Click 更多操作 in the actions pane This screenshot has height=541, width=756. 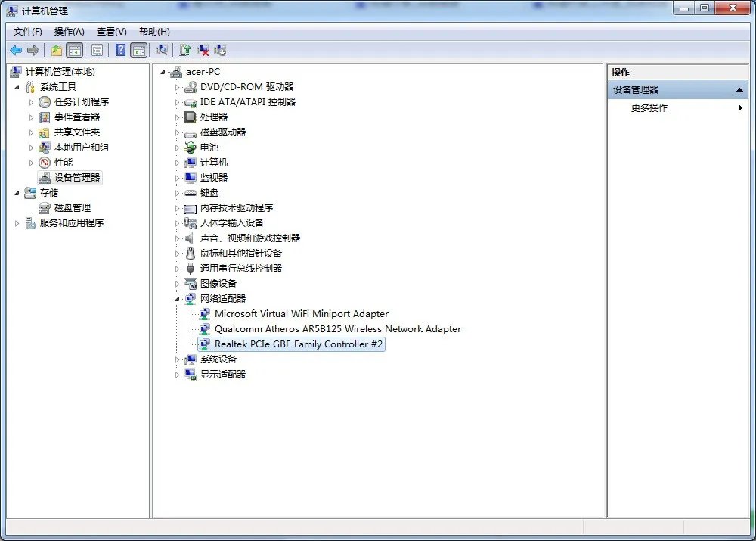[x=649, y=108]
